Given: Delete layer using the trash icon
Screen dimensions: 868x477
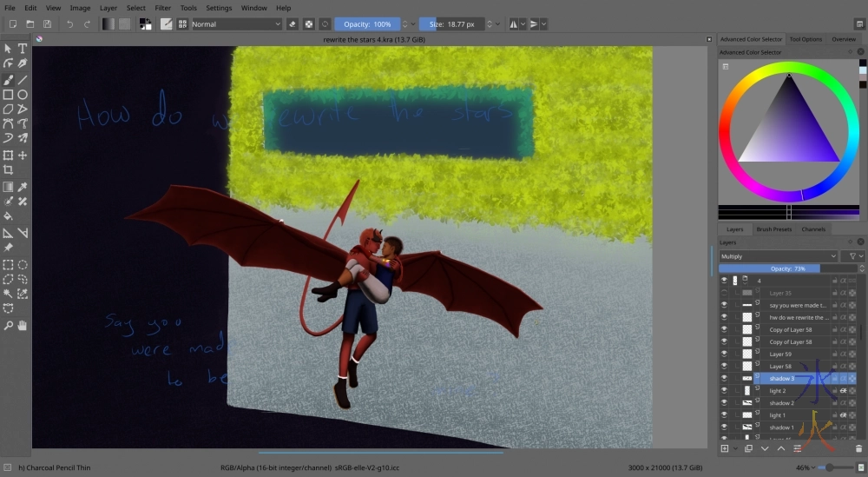Looking at the screenshot, I should [x=858, y=448].
